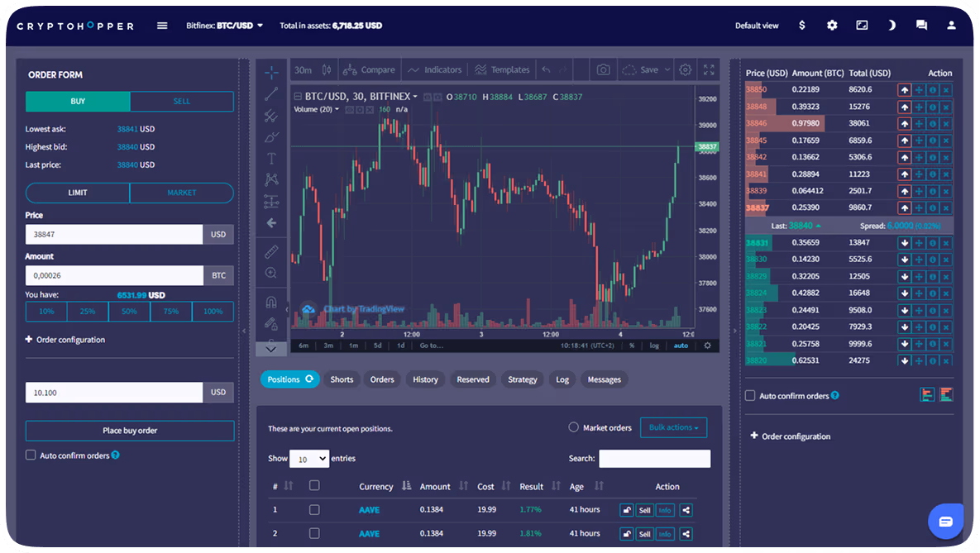Set amount to 100% of balance
Image resolution: width=980 pixels, height=553 pixels.
pyautogui.click(x=213, y=311)
